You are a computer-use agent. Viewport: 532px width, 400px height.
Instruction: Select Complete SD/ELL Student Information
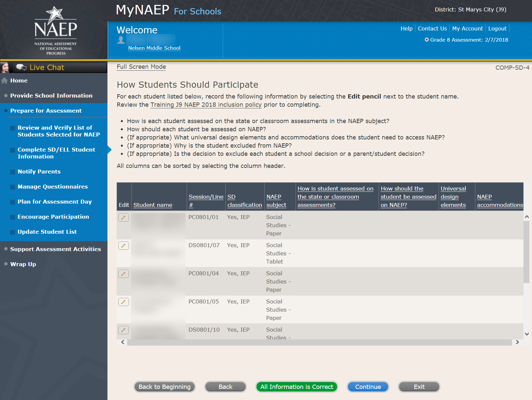pos(56,153)
